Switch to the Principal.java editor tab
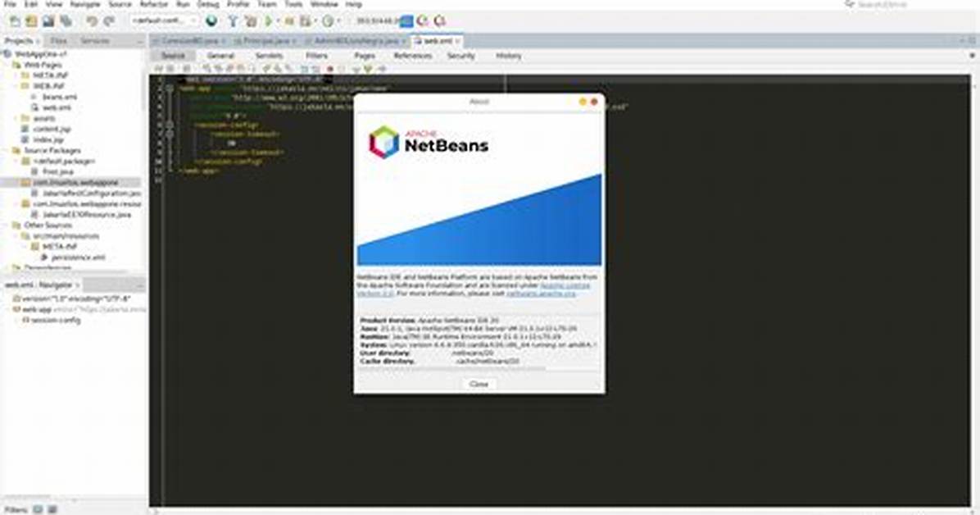This screenshot has width=980, height=515. point(265,41)
